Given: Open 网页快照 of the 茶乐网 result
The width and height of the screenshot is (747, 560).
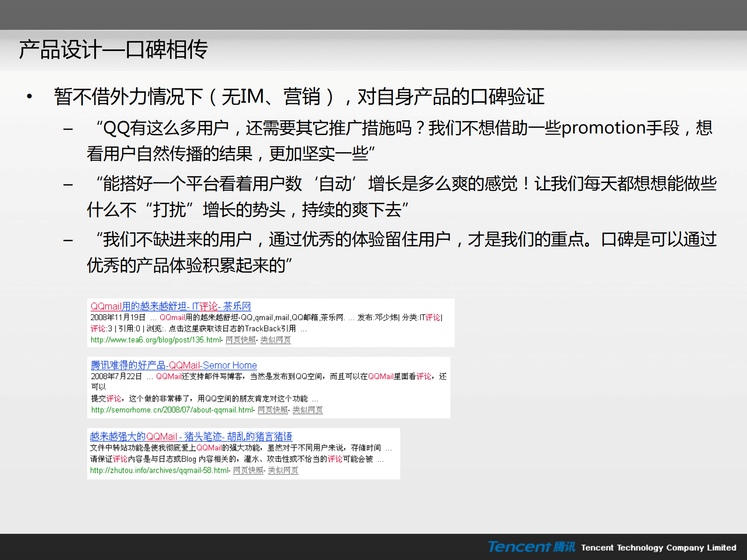Looking at the screenshot, I should (240, 339).
